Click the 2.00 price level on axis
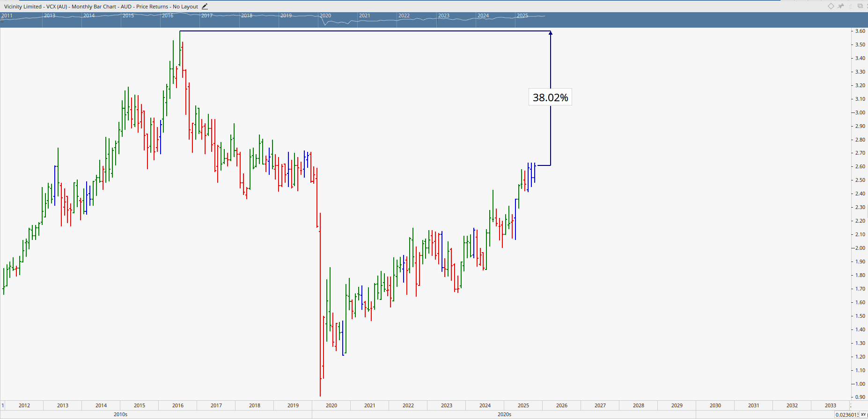Screen dimensions: 868x419 tap(860, 248)
